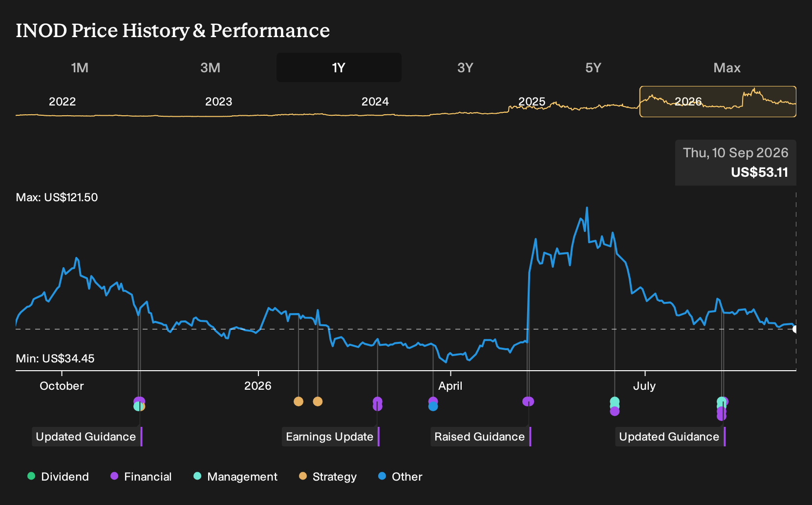The width and height of the screenshot is (812, 505).
Task: Click the Thu, 10 Sep 2026 tooltip date
Action: pyautogui.click(x=736, y=153)
